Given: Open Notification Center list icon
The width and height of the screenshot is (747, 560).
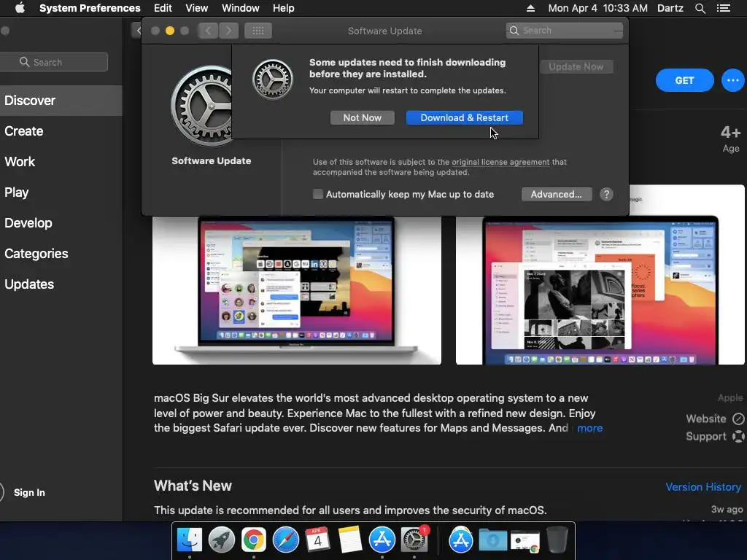Looking at the screenshot, I should (x=724, y=8).
